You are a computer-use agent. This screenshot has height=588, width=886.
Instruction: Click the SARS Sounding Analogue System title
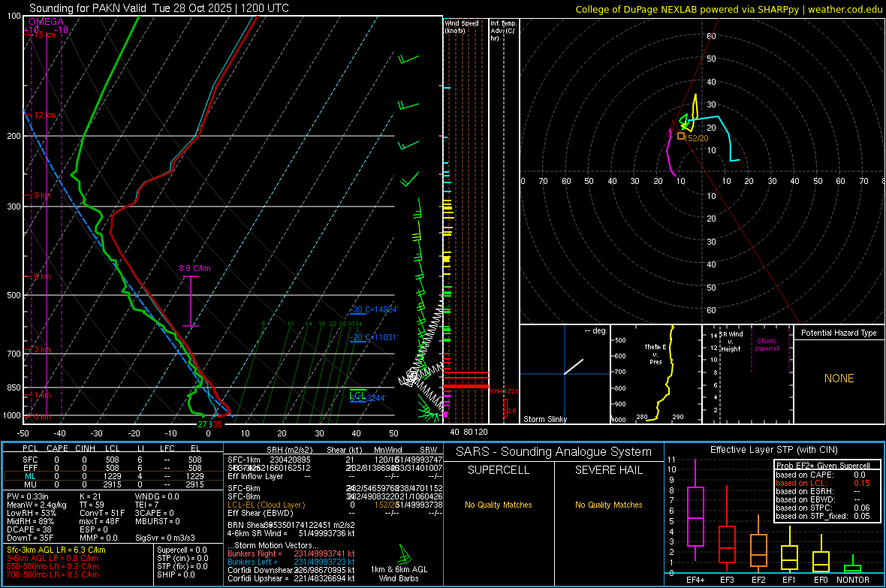pos(554,452)
